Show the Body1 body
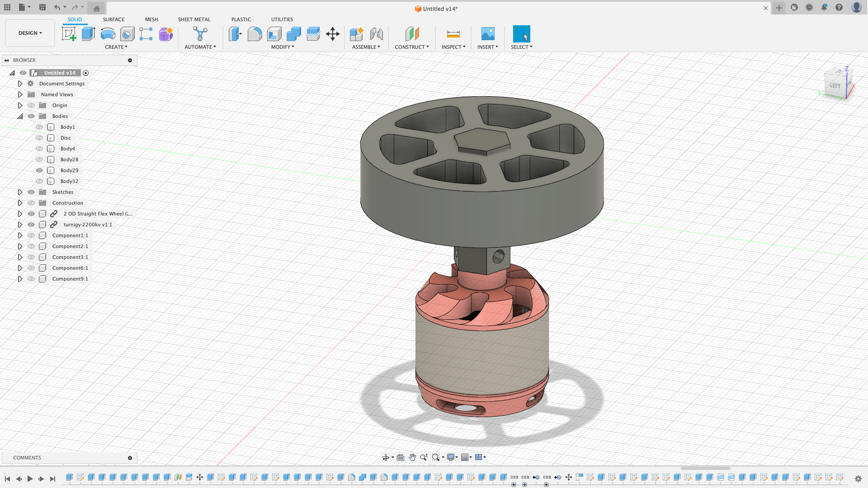The height and width of the screenshot is (488, 868). coord(39,127)
